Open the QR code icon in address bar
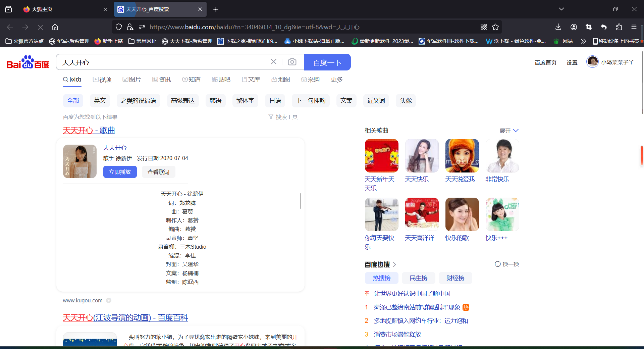Image resolution: width=644 pixels, height=349 pixels. (x=483, y=27)
